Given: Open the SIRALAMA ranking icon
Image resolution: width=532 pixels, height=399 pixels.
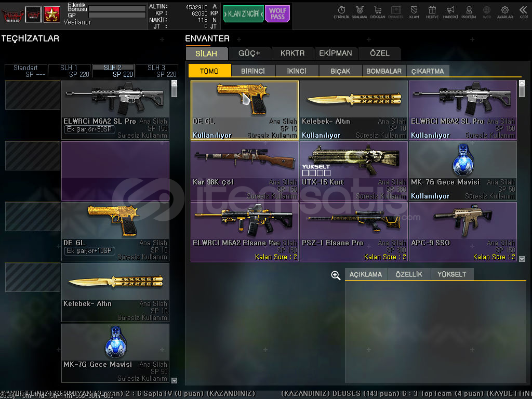Looking at the screenshot, I should tap(360, 12).
